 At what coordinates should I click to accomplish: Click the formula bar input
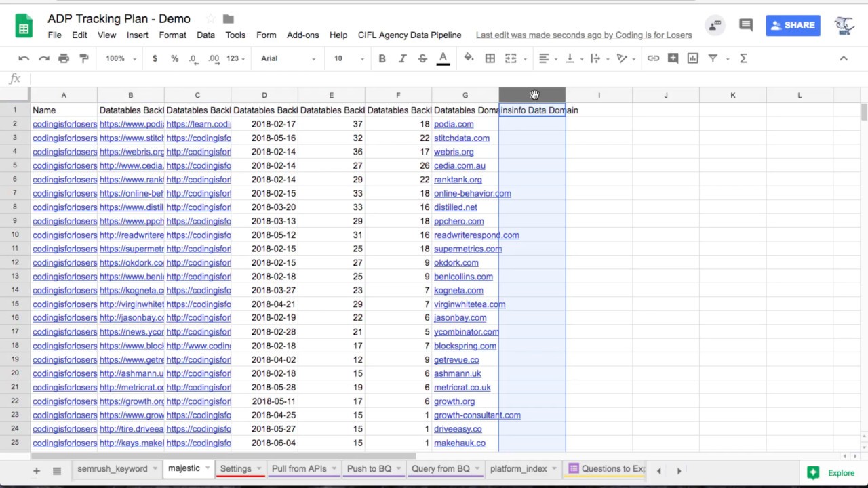point(448,79)
